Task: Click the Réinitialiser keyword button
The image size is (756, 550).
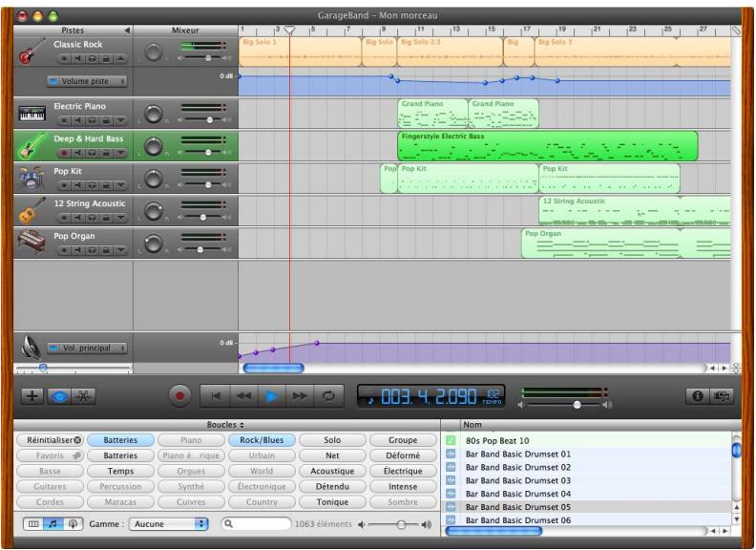Action: click(x=51, y=440)
